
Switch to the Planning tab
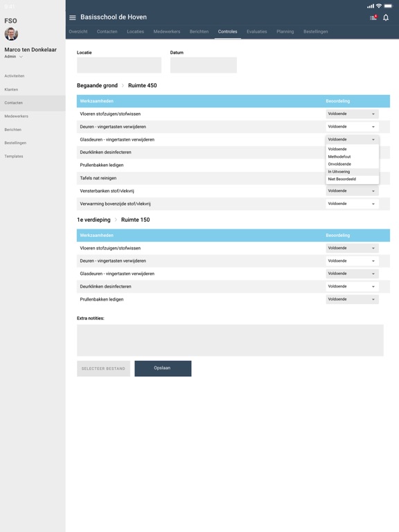tap(285, 32)
